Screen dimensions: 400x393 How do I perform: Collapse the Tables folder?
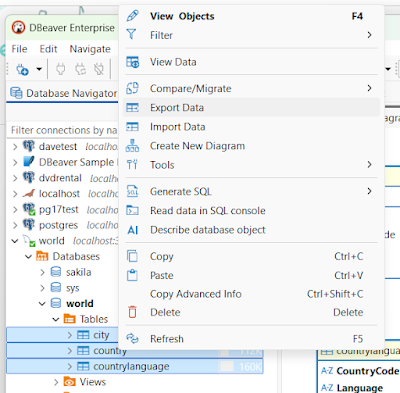(x=56, y=319)
